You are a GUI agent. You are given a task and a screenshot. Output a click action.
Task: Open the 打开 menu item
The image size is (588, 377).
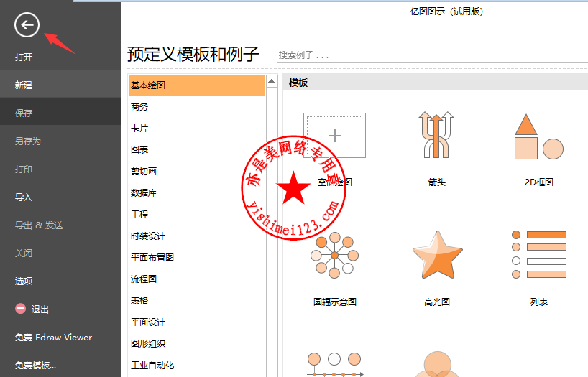pos(24,57)
